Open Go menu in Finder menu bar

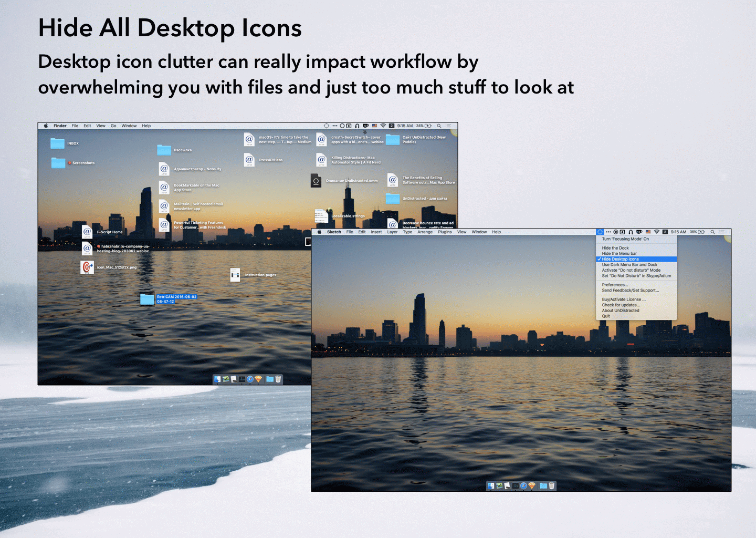[113, 126]
